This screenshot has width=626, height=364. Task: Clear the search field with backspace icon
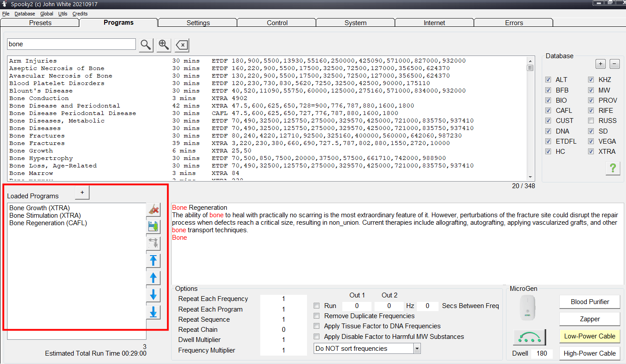(182, 45)
